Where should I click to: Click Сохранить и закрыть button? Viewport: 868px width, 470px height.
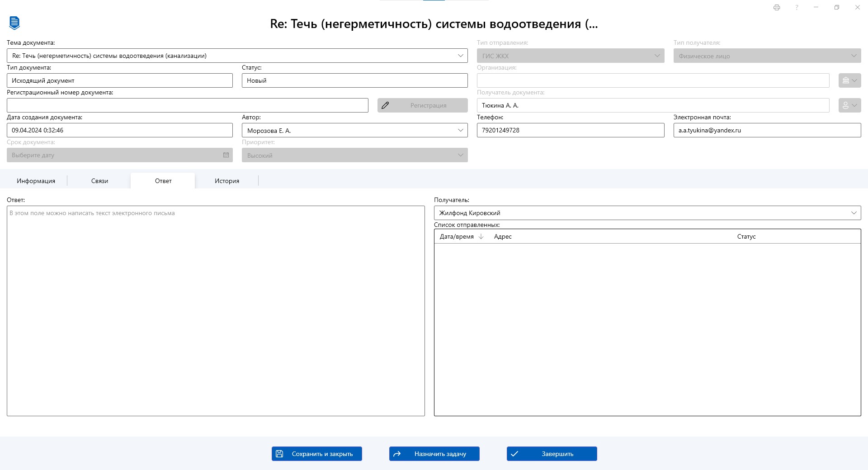coord(317,454)
